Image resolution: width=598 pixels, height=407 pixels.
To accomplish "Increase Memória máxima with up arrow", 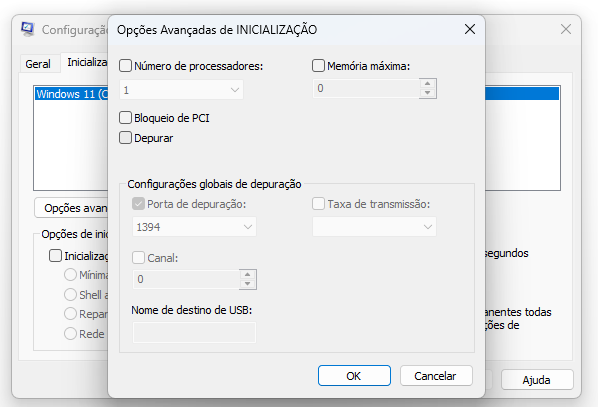I will pos(428,84).
